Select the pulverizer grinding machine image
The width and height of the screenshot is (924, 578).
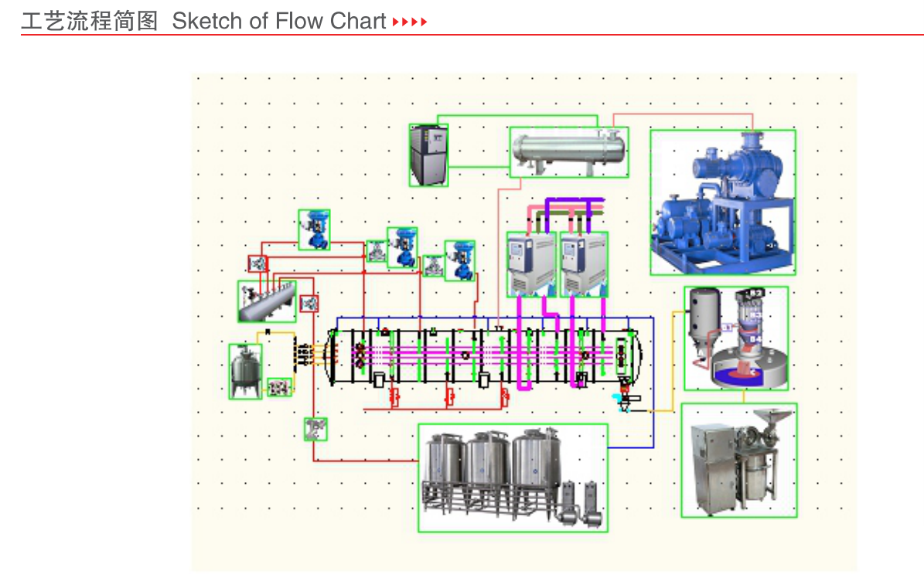tap(739, 461)
